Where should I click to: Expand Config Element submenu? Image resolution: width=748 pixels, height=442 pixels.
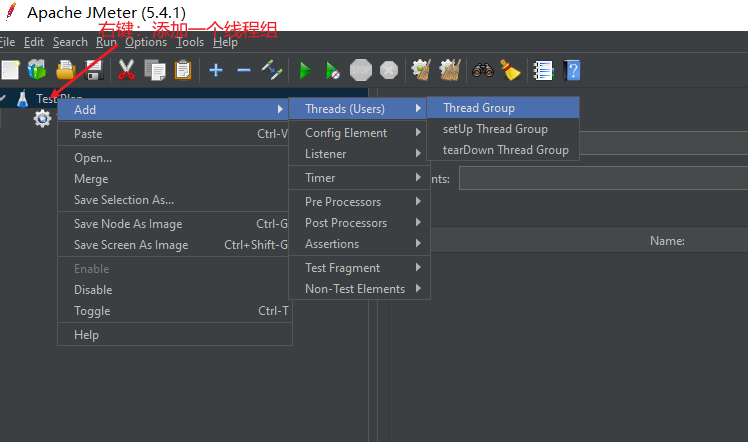pos(359,133)
